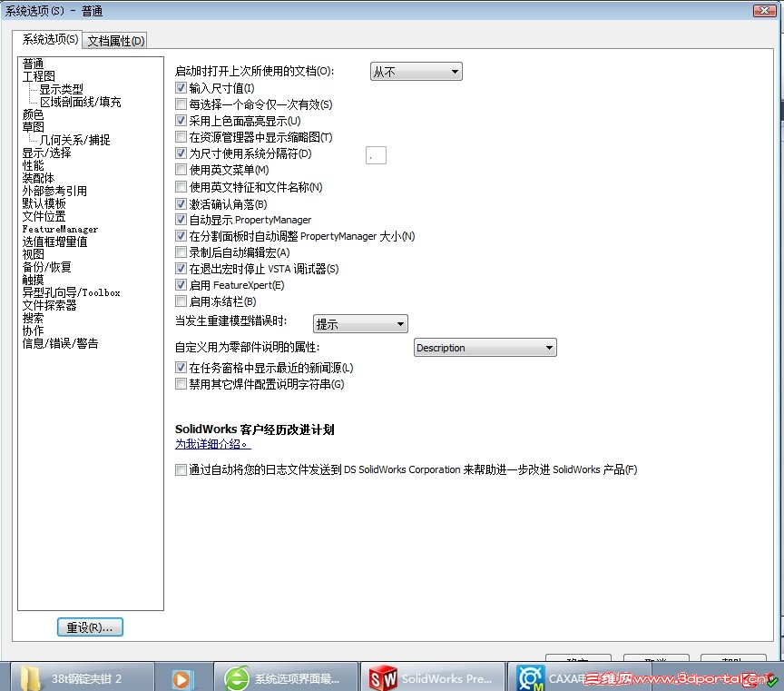Open the 为我详细介绍 link
Image resolution: width=784 pixels, height=691 pixels.
point(211,446)
